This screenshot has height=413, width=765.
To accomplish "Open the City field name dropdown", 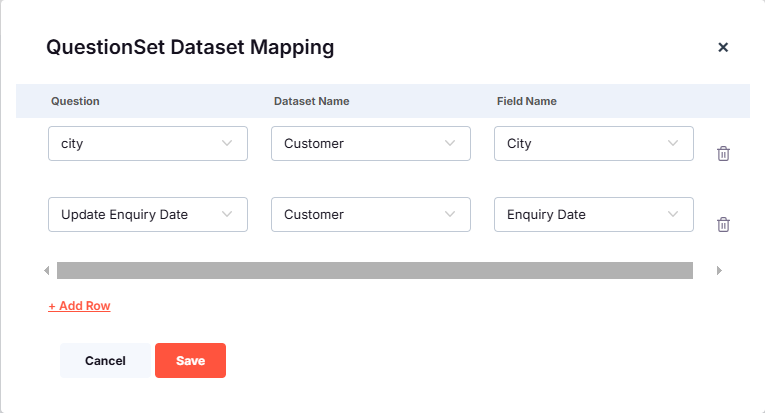I will coord(594,143).
